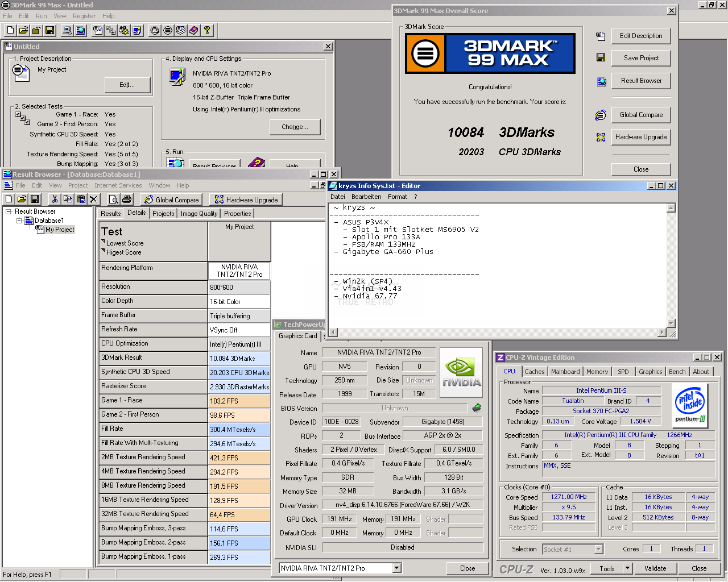Image resolution: width=728 pixels, height=582 pixels.
Task: Open Bearbeiten menu in the text editor
Action: click(366, 197)
